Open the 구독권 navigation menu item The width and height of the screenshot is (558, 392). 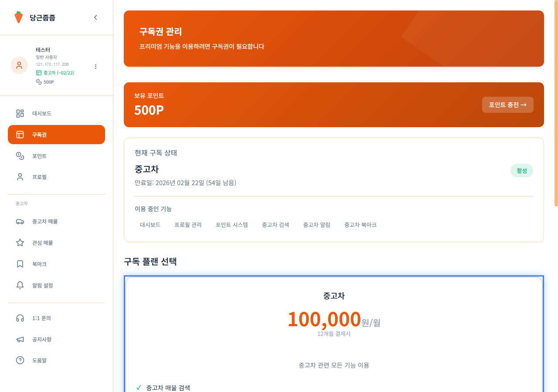tap(56, 135)
